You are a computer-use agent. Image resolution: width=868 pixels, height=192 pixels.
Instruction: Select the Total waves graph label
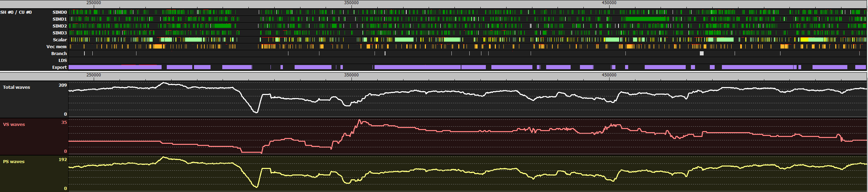click(x=17, y=87)
